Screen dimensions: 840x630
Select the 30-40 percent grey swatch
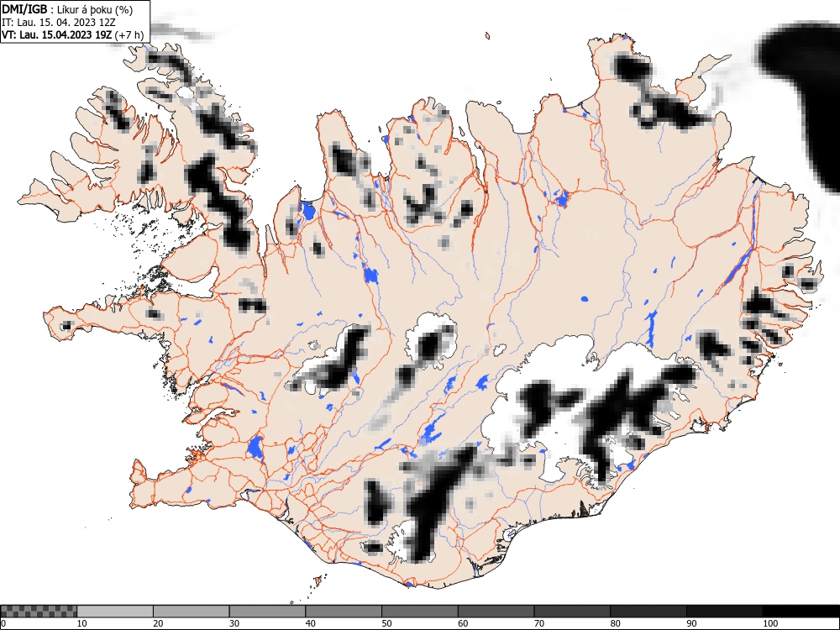point(267,612)
